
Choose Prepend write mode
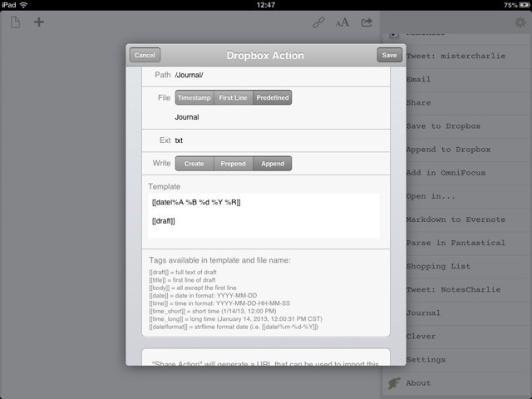tap(233, 164)
